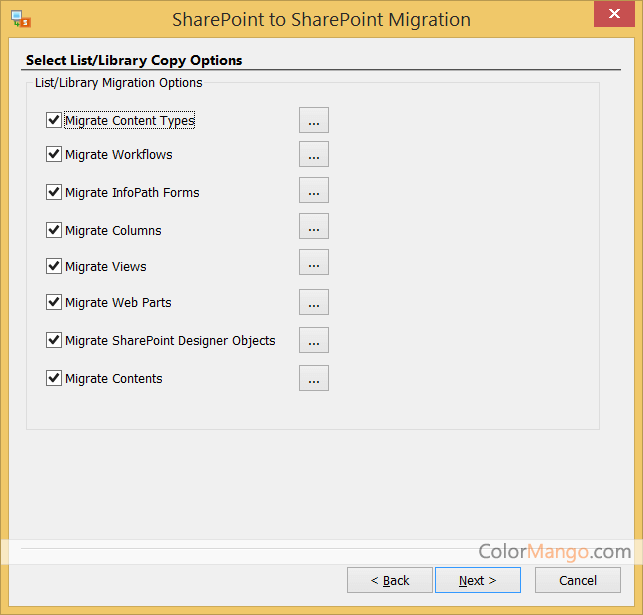Proceed with the Next button
This screenshot has width=643, height=615.
(x=477, y=580)
